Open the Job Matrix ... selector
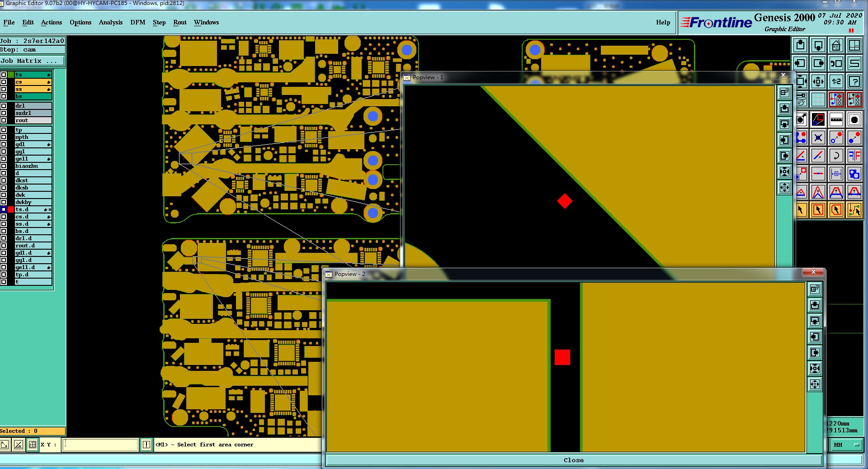This screenshot has width=868, height=469. (33, 61)
